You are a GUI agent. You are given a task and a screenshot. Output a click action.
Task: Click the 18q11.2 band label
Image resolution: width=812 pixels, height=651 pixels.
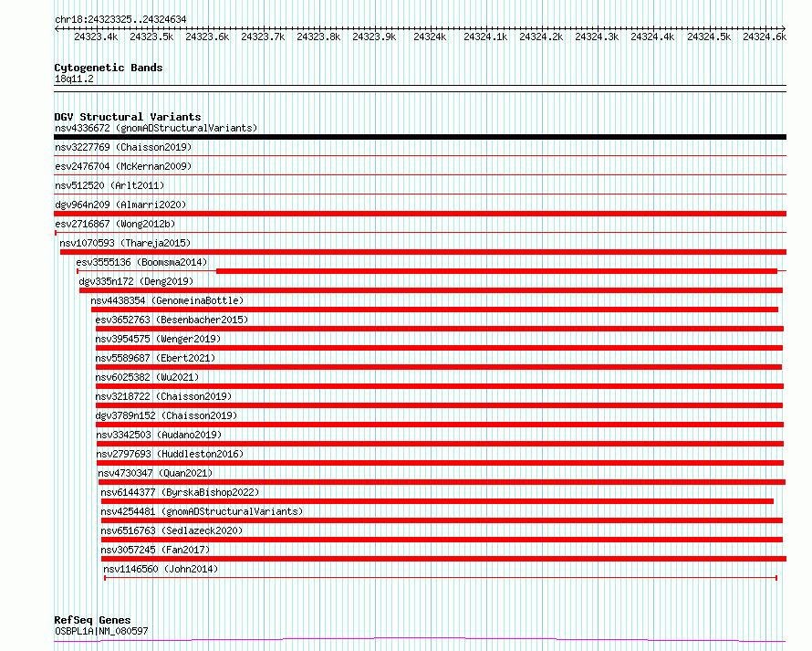(74, 79)
